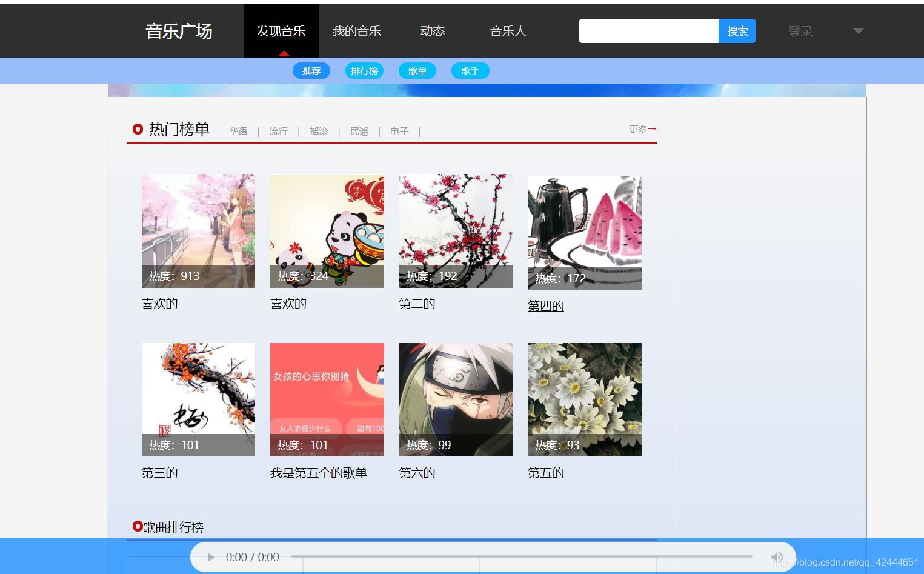Mute audio via the speaker icon
The height and width of the screenshot is (574, 924).
click(x=777, y=557)
